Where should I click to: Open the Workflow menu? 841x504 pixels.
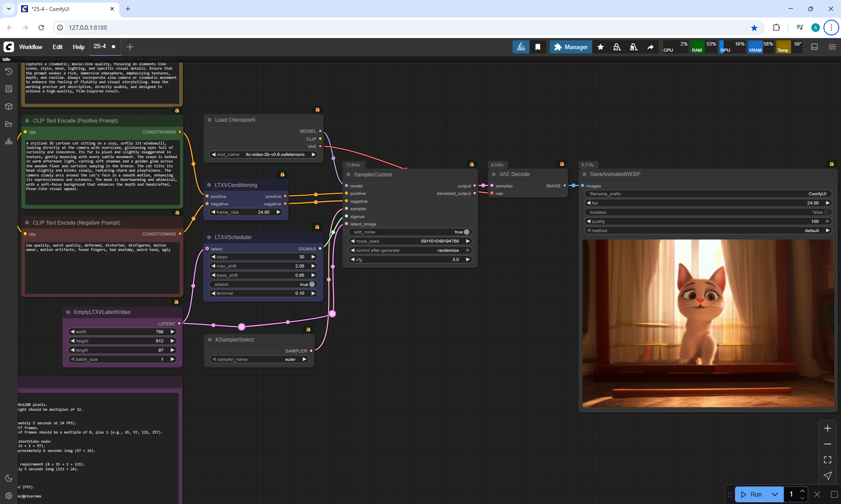[x=31, y=47]
